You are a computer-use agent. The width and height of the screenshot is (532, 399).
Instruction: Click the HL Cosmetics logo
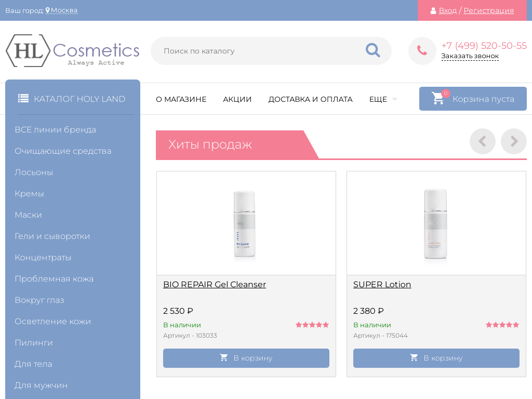coord(73,50)
